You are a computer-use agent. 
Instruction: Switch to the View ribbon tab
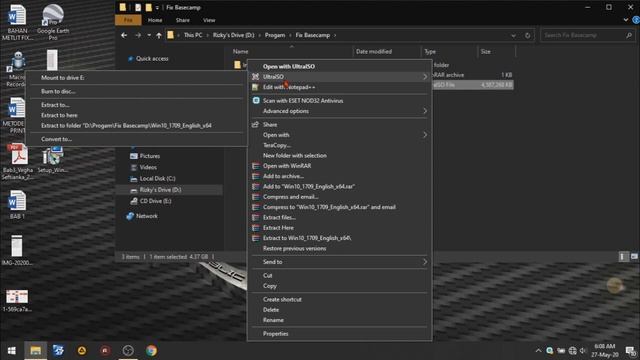[x=209, y=20]
